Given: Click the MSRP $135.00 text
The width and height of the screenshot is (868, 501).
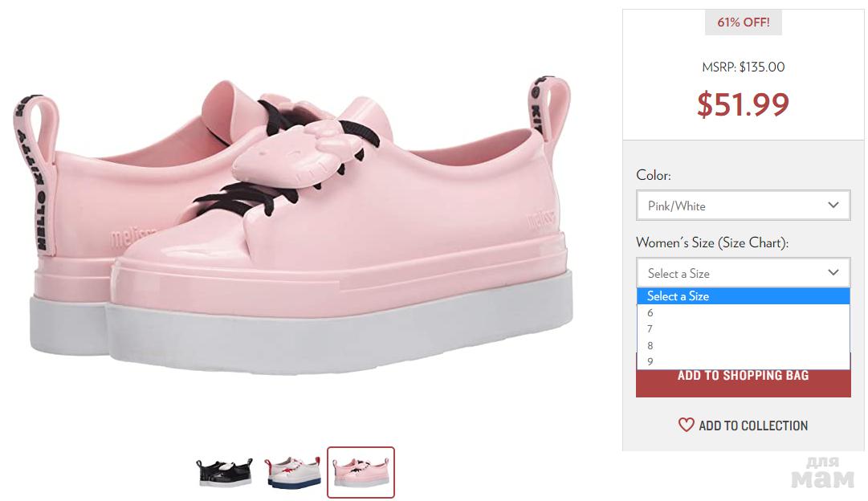Looking at the screenshot, I should [x=743, y=67].
